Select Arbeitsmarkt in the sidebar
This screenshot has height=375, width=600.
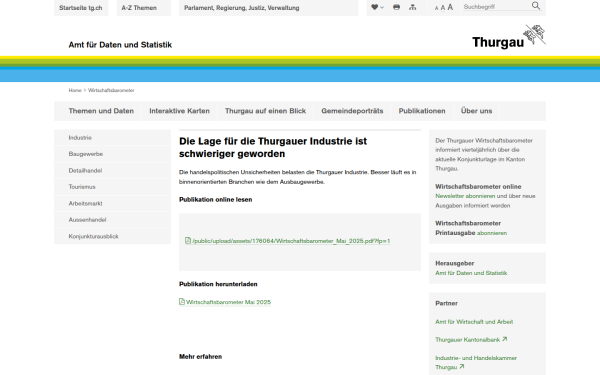pos(112,203)
